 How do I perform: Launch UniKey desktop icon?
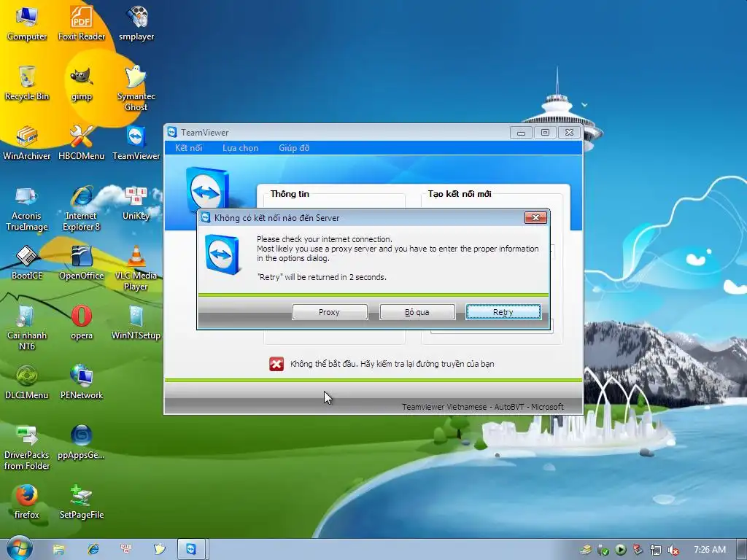pyautogui.click(x=136, y=203)
